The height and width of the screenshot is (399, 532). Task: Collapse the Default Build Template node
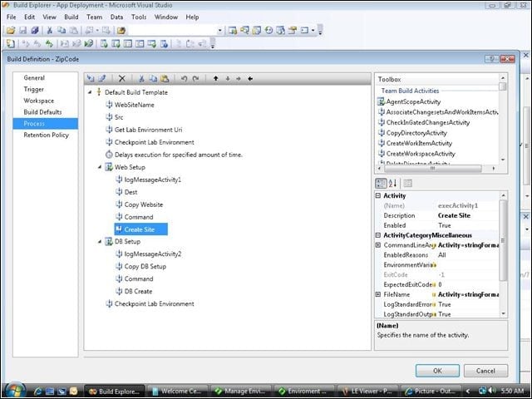(x=90, y=92)
